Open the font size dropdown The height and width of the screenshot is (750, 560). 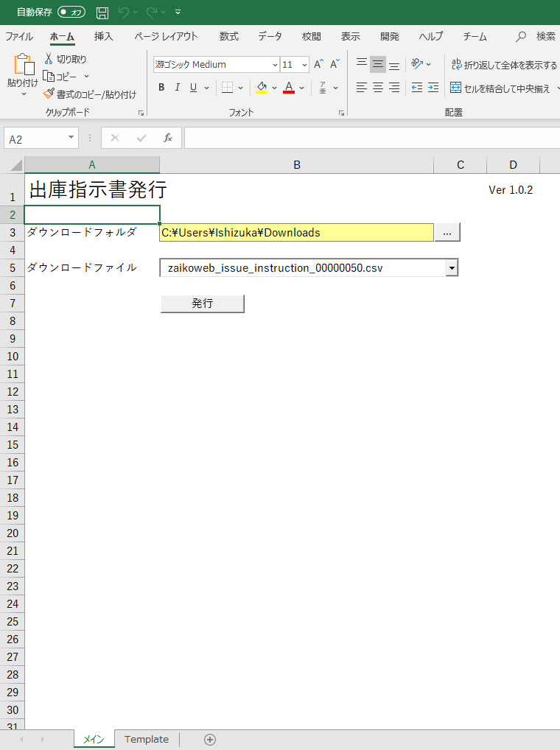pos(304,65)
